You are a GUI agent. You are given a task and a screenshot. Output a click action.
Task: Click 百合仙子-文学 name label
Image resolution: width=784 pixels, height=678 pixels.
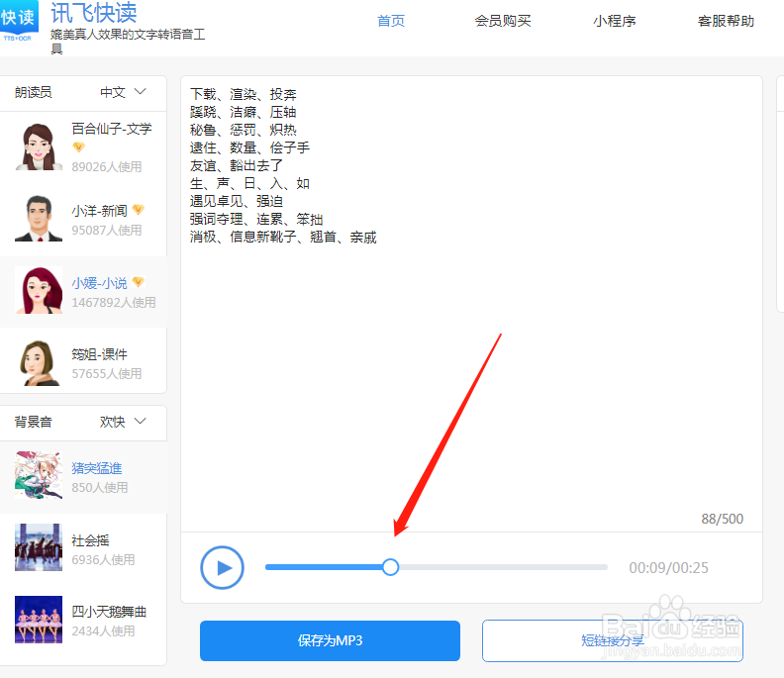click(112, 129)
